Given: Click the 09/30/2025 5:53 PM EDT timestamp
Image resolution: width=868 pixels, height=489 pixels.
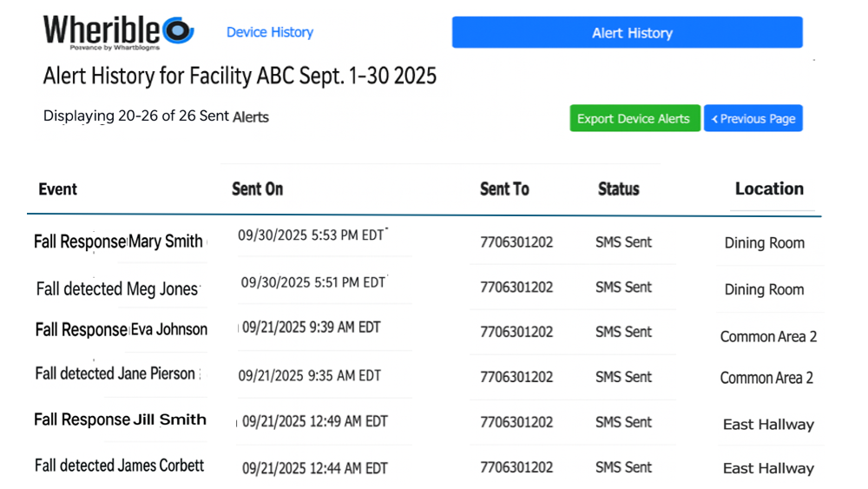Looking at the screenshot, I should pyautogui.click(x=311, y=235).
